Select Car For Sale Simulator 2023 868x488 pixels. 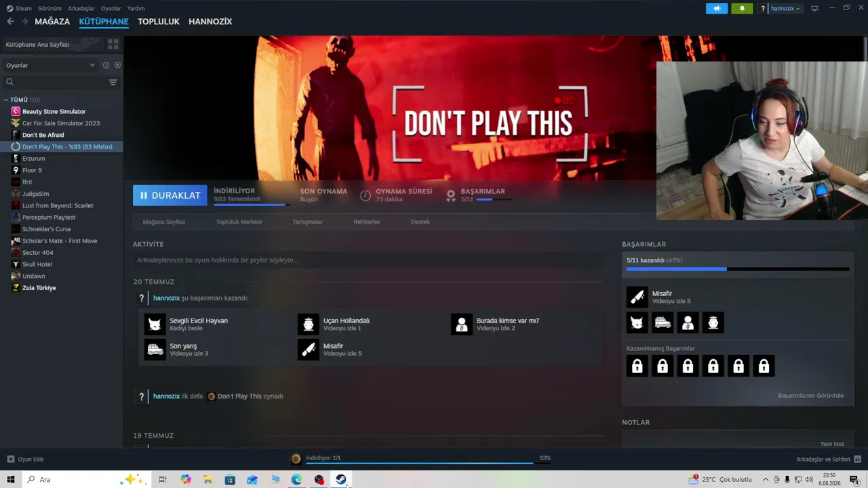62,123
